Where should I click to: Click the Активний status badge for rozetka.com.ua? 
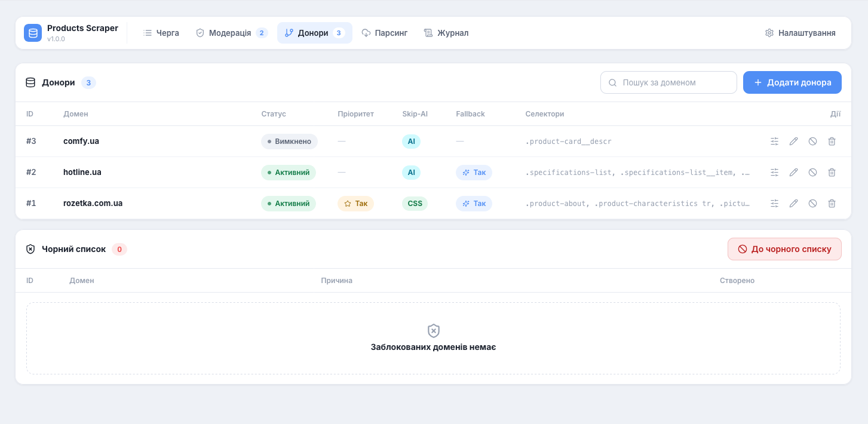(x=289, y=204)
